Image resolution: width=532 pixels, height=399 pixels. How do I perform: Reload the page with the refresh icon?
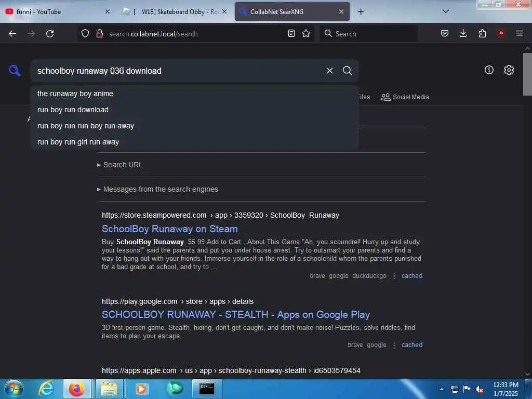click(50, 34)
